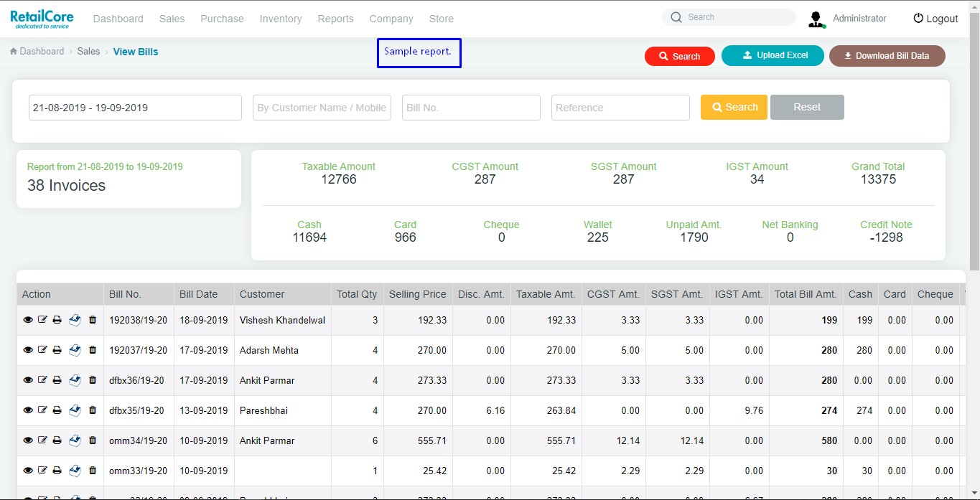Viewport: 980px width, 500px height.
Task: View bill omm33/19-20 with the eye icon
Action: [x=28, y=471]
